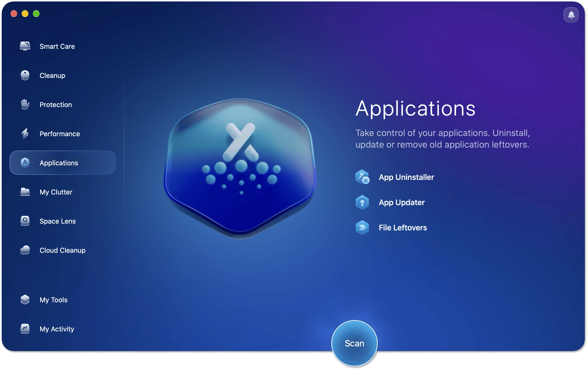Viewport: 588px width, 370px height.
Task: Open the Protection label in sidebar
Action: [56, 104]
